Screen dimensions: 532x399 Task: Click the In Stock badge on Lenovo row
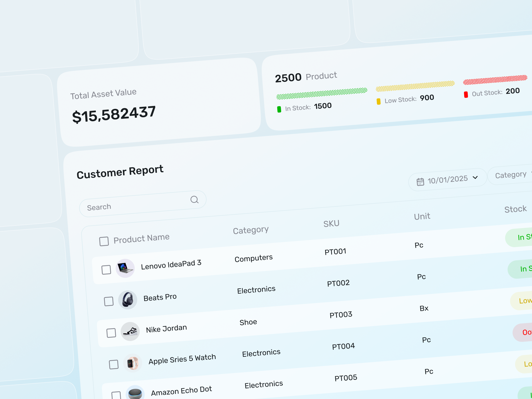[524, 269]
